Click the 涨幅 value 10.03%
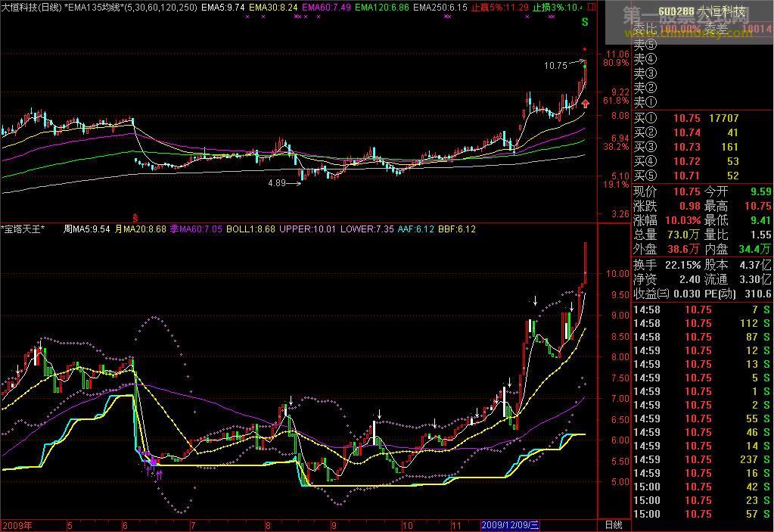The height and width of the screenshot is (532, 774). click(x=682, y=220)
